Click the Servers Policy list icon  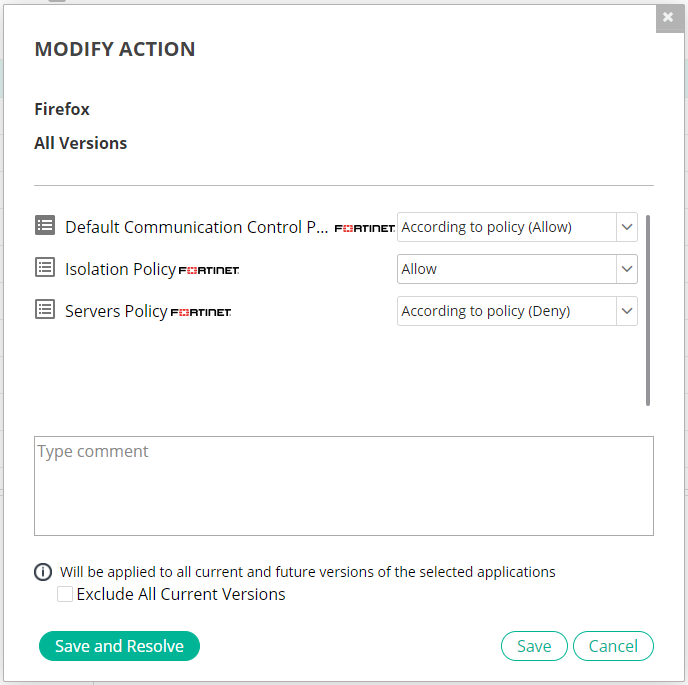tap(45, 310)
